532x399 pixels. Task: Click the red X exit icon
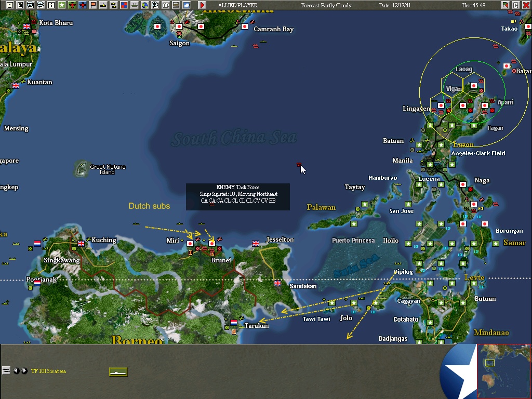(526, 5)
